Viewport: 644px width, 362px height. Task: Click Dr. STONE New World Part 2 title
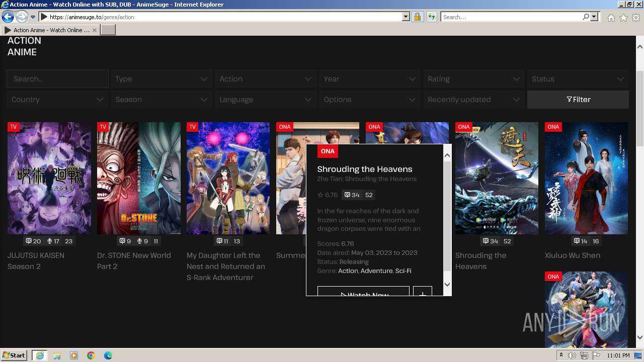click(x=134, y=261)
